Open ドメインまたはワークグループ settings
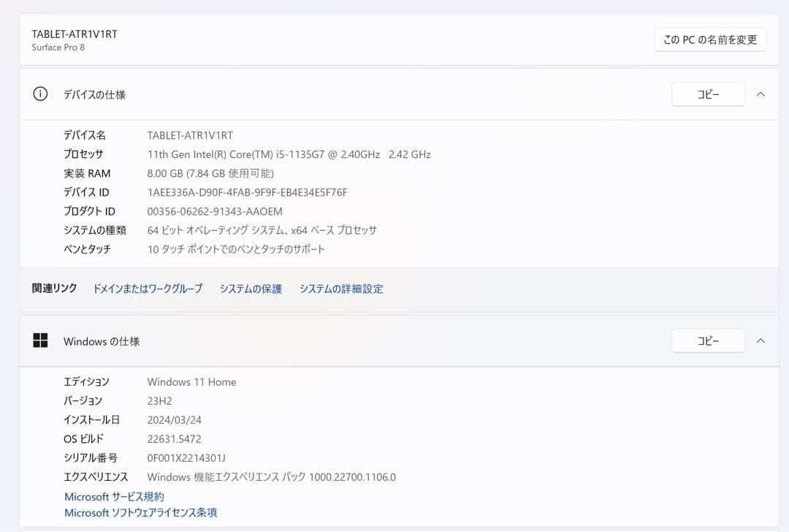The image size is (789, 532). [147, 289]
